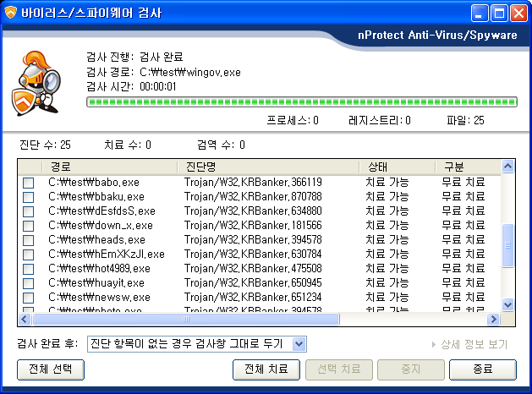Minimize the scan window
This screenshot has width=532, height=394.
480,14
